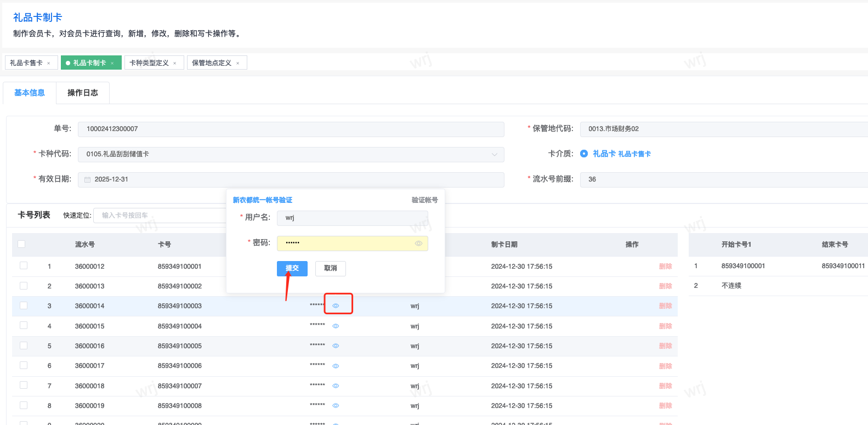
Task: Close the 卡种类型定义 tab
Action: (x=175, y=64)
